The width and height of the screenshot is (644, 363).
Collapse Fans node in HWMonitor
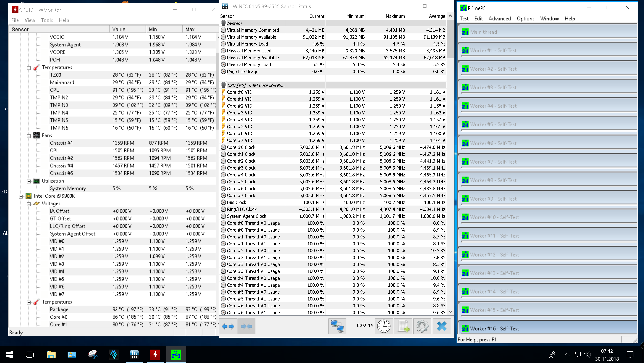[29, 136]
